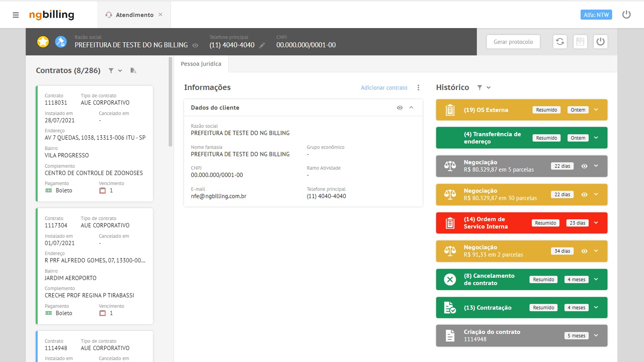
Task: Click the Contratação document check icon
Action: (x=450, y=308)
